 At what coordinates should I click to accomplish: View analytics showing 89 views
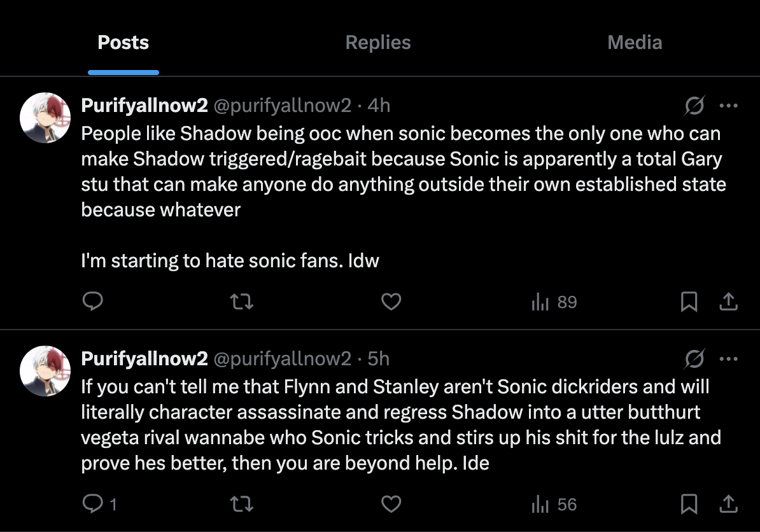554,302
